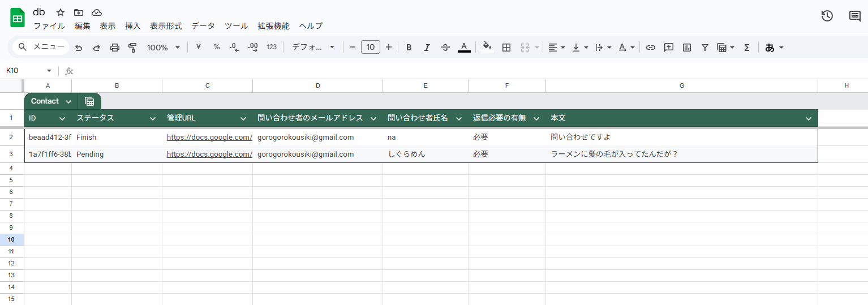868x305 pixels.
Task: Select the Pending status cell
Action: pos(117,154)
